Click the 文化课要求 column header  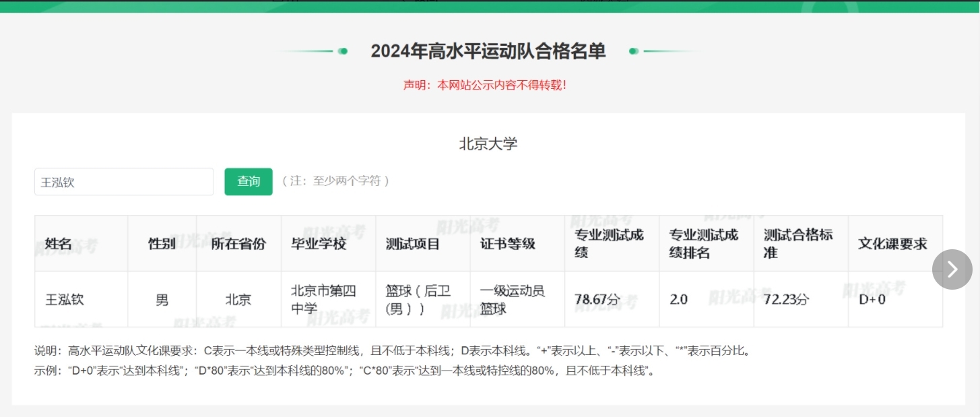coord(895,244)
